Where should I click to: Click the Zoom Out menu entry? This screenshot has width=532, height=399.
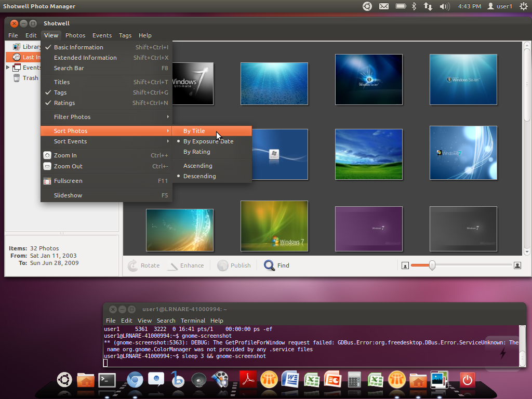point(106,166)
